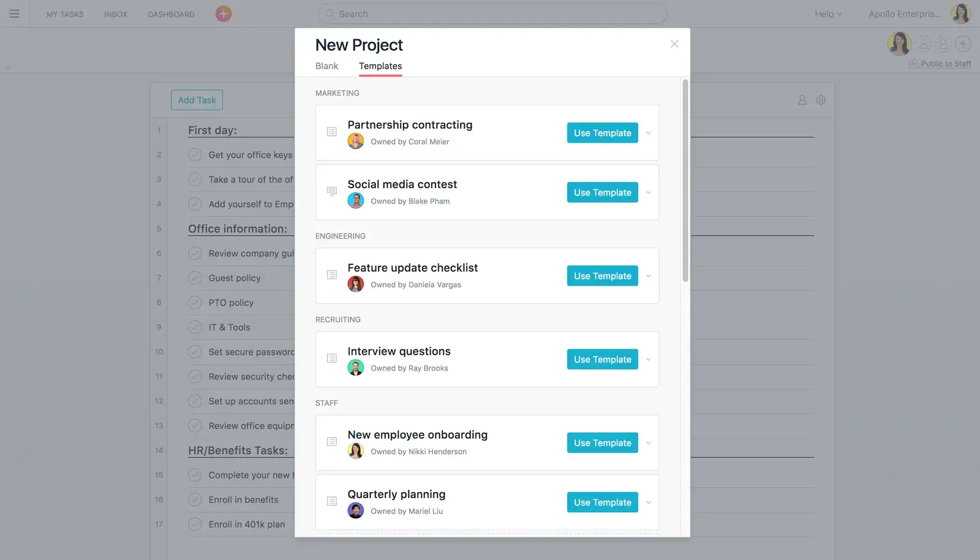Open the Dashboard
Viewport: 980px width, 560px height.
(171, 14)
